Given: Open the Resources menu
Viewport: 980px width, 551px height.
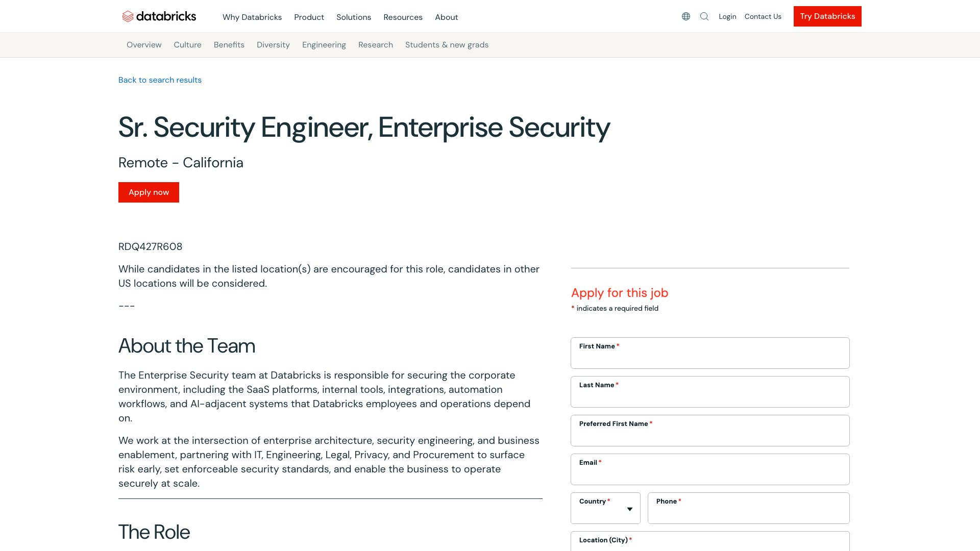Looking at the screenshot, I should pos(403,17).
